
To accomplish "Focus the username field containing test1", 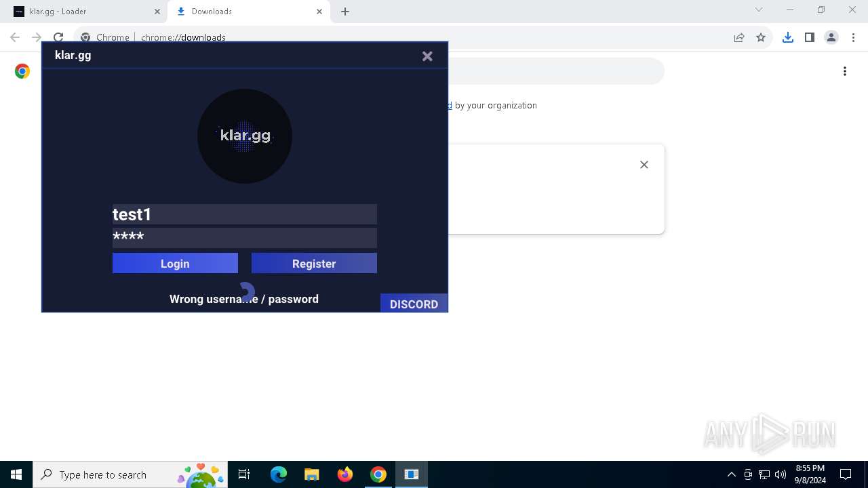I will (245, 214).
